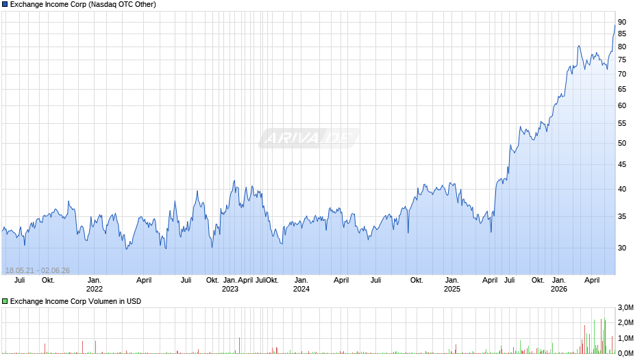
Task: Click the 'Jan. 2023' time axis label
Action: pos(230,285)
